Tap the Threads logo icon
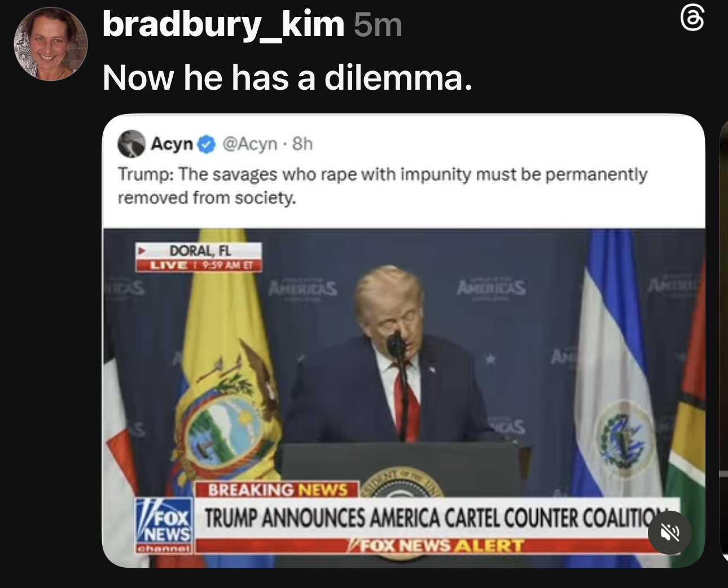The height and width of the screenshot is (588, 728). [692, 17]
